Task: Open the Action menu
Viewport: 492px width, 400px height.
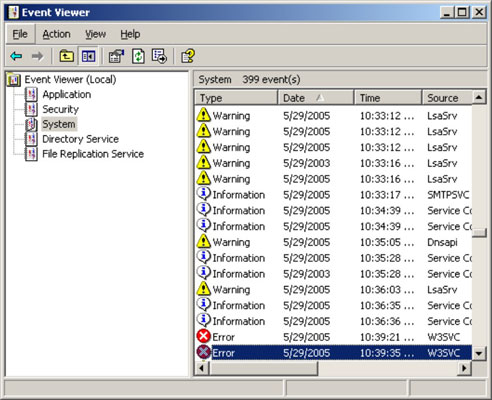Action: click(56, 34)
